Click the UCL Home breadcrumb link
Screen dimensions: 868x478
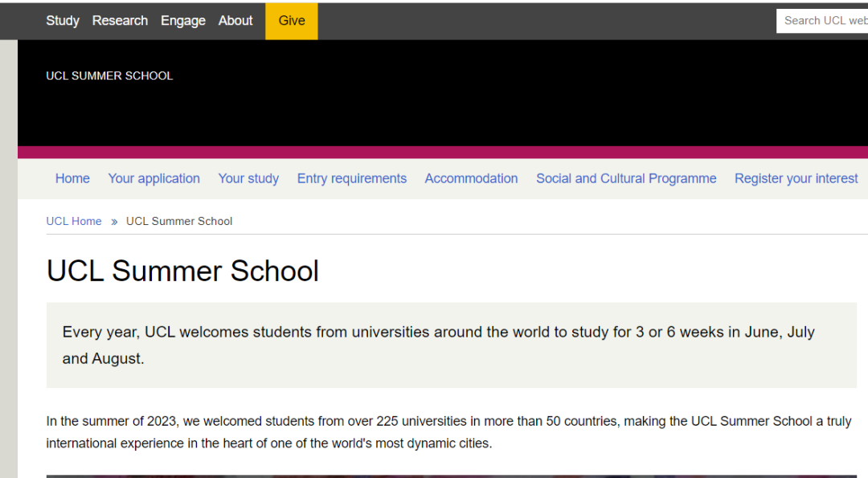tap(74, 221)
